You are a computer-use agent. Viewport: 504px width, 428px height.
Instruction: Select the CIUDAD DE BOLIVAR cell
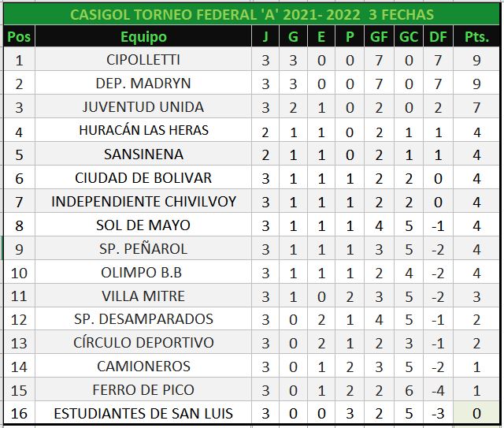[x=143, y=177]
